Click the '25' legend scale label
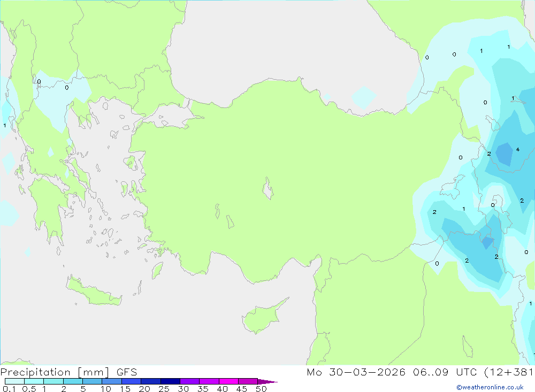Image resolution: width=535 pixels, height=392 pixels. [x=164, y=389]
